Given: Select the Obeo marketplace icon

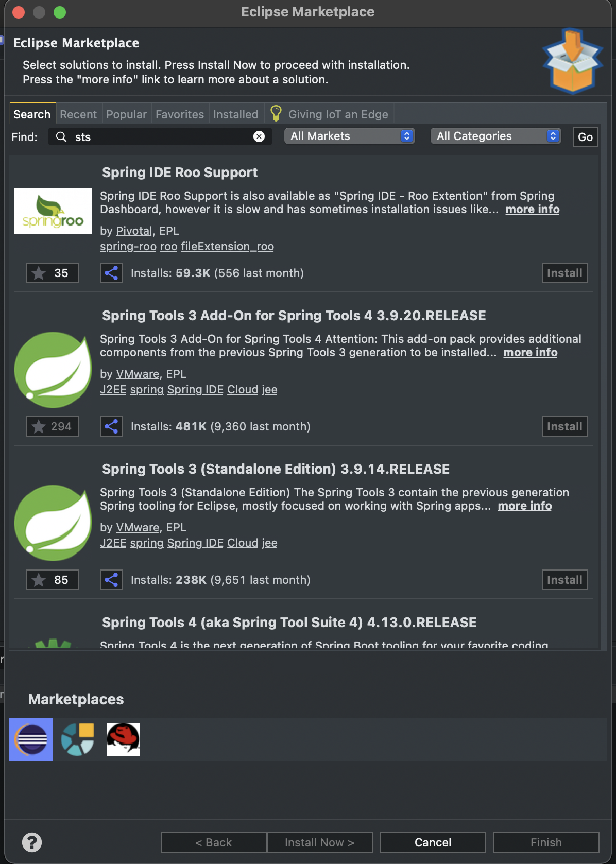Looking at the screenshot, I should (77, 739).
